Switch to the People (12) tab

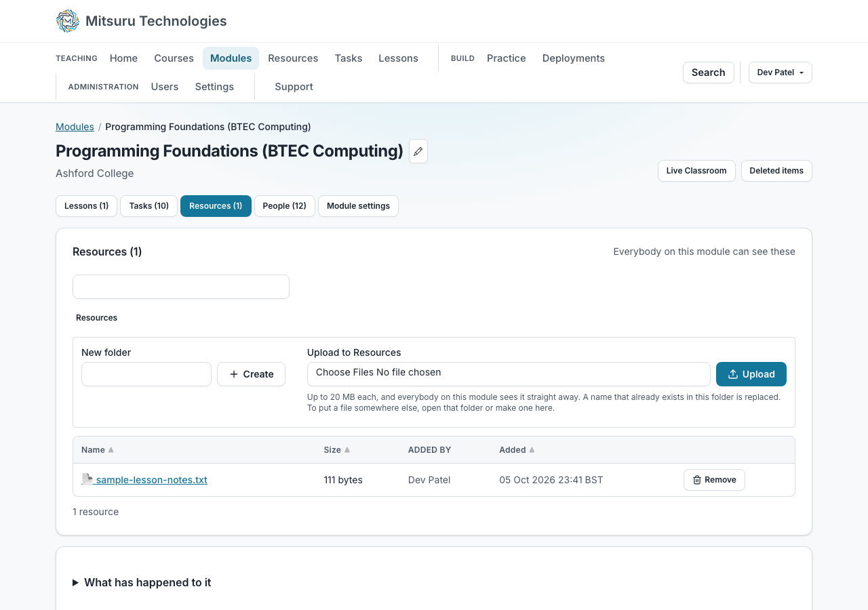coord(285,206)
